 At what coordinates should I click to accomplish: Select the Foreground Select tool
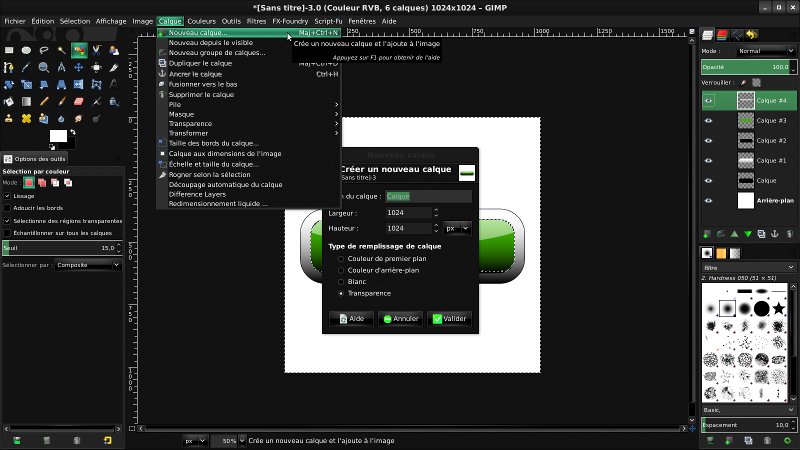click(x=114, y=50)
